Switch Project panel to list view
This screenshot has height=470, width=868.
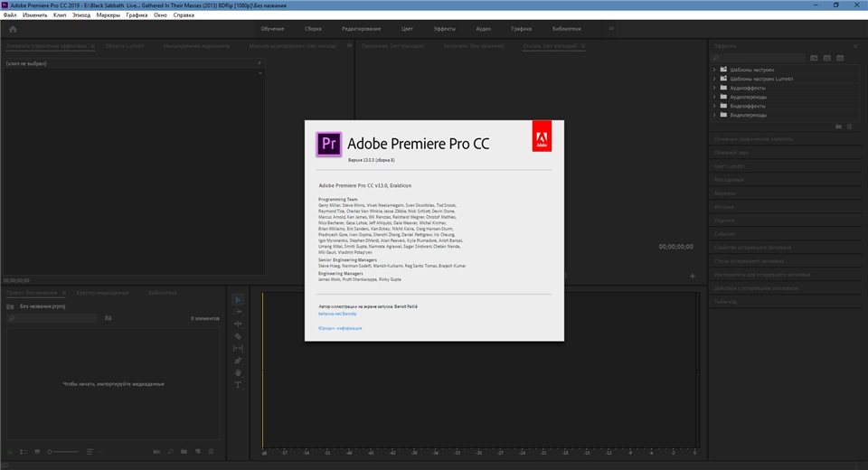pyautogui.click(x=24, y=452)
